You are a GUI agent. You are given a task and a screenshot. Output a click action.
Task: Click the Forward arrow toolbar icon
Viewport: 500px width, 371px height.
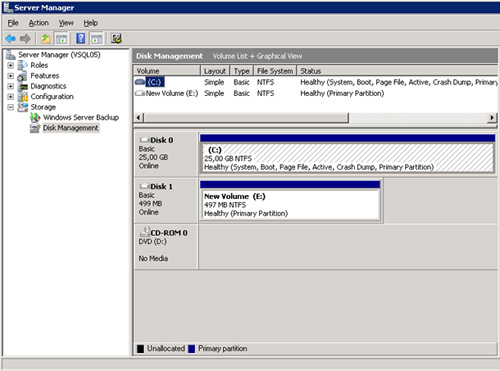[x=25, y=39]
